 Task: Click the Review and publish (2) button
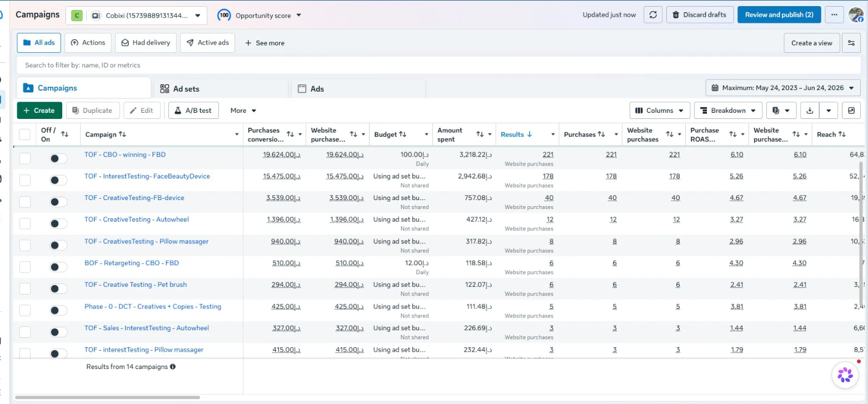coord(779,15)
